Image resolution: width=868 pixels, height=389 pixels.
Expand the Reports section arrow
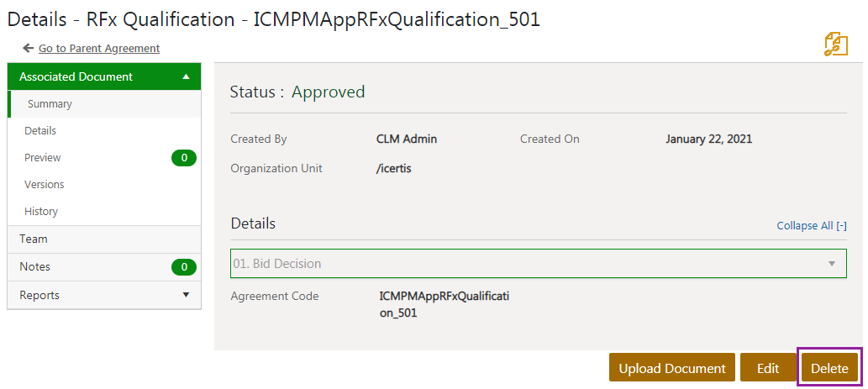(x=186, y=295)
